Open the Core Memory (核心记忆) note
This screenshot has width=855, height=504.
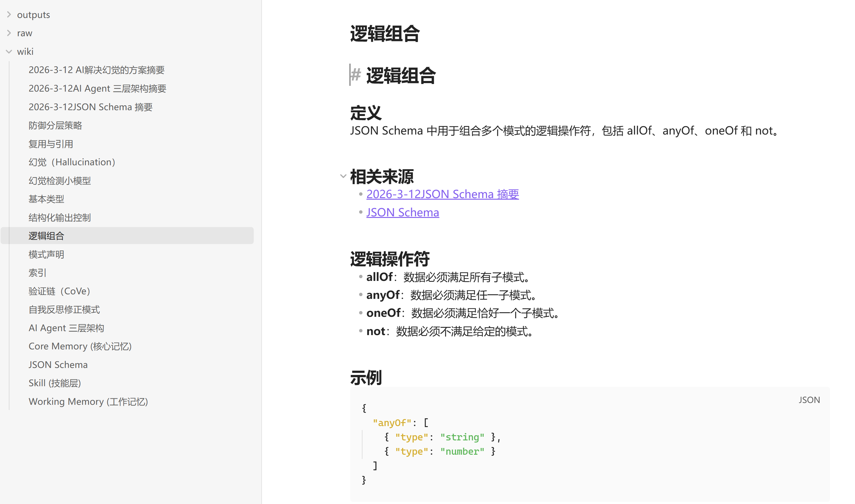click(x=80, y=346)
